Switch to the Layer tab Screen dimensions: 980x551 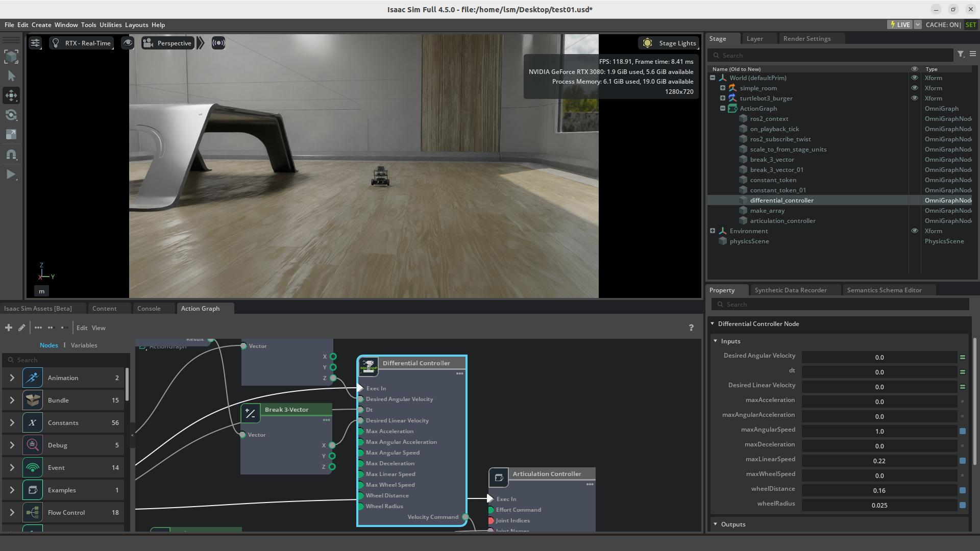pyautogui.click(x=754, y=39)
